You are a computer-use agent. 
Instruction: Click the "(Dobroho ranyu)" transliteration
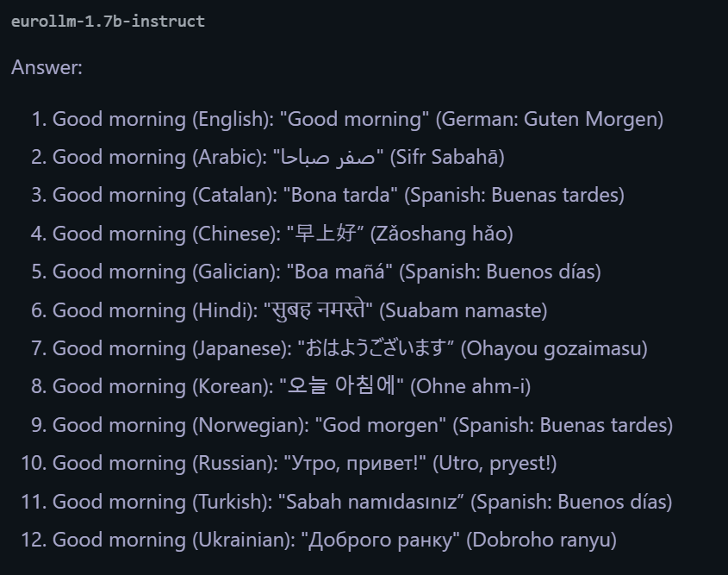click(x=542, y=541)
